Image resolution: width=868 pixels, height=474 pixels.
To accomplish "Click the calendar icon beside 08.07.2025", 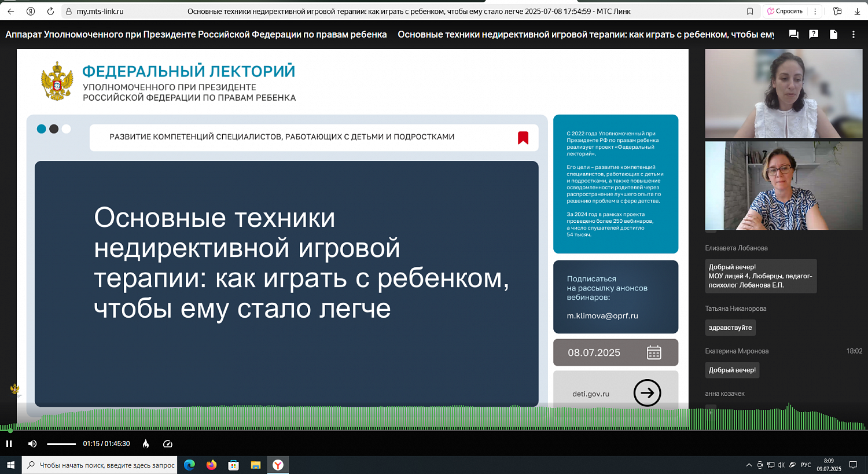I will (654, 352).
